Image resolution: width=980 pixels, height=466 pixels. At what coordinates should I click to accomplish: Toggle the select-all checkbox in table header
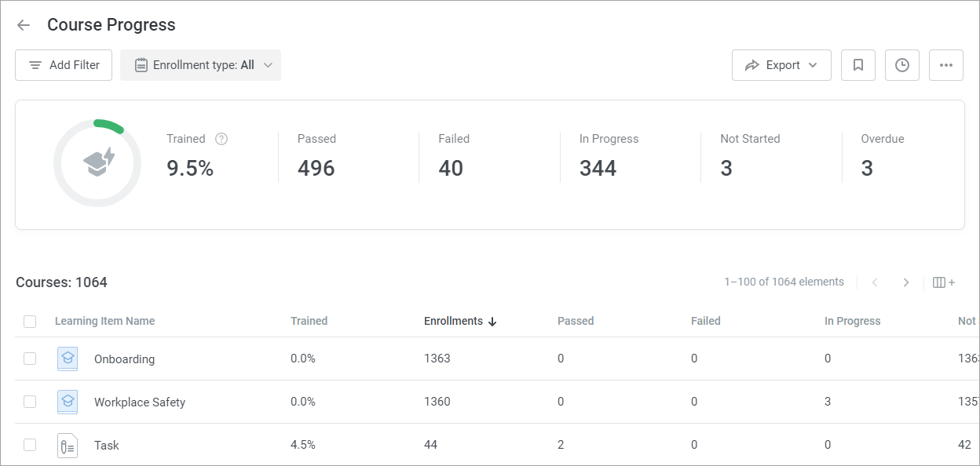(x=30, y=321)
